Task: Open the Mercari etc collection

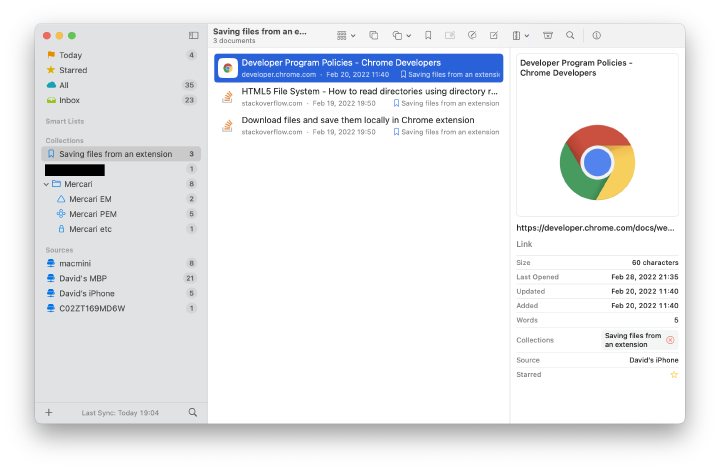Action: coord(121,229)
